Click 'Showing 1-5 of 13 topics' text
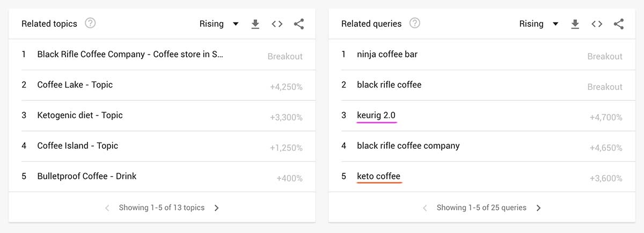 point(162,208)
